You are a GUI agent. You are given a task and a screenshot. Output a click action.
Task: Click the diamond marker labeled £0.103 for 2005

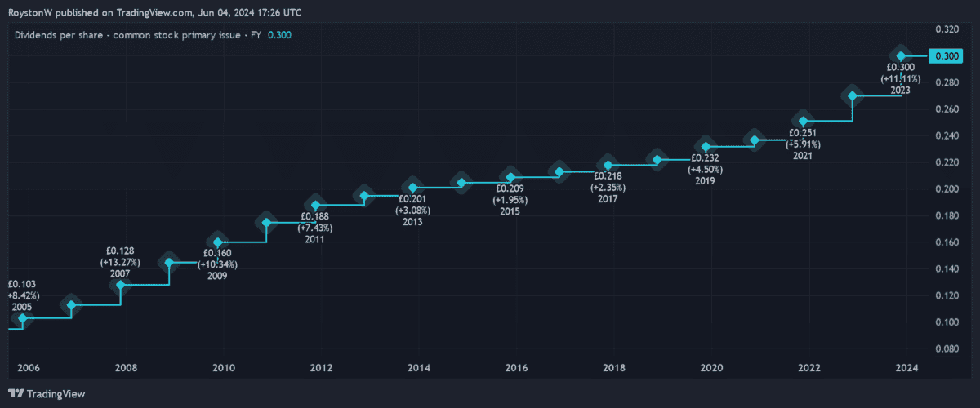(22, 318)
